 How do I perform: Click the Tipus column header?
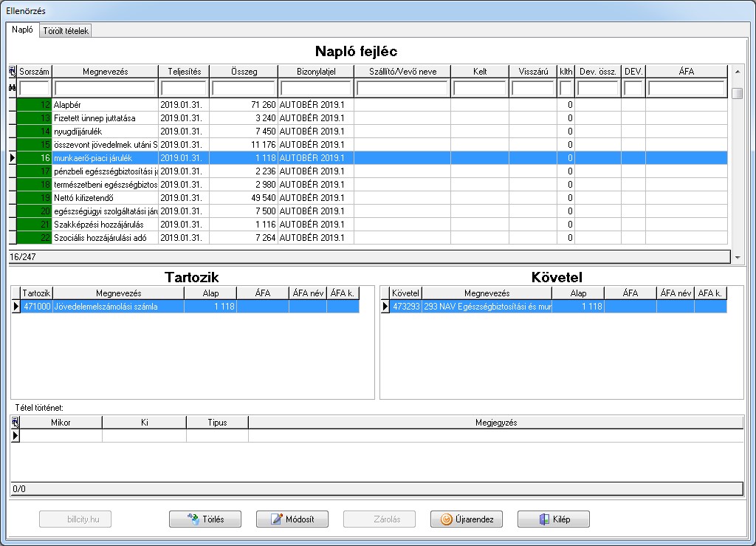click(218, 423)
